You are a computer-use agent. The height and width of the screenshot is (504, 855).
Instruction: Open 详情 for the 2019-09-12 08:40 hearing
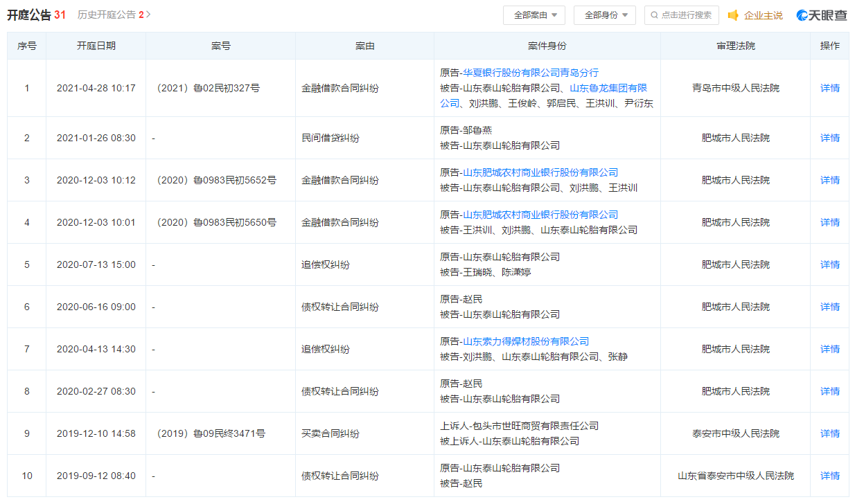click(x=830, y=476)
